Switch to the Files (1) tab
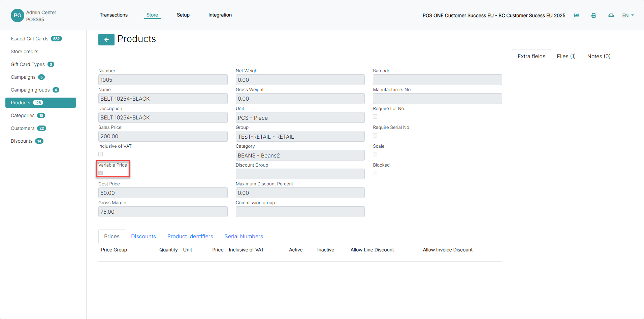 pos(566,56)
